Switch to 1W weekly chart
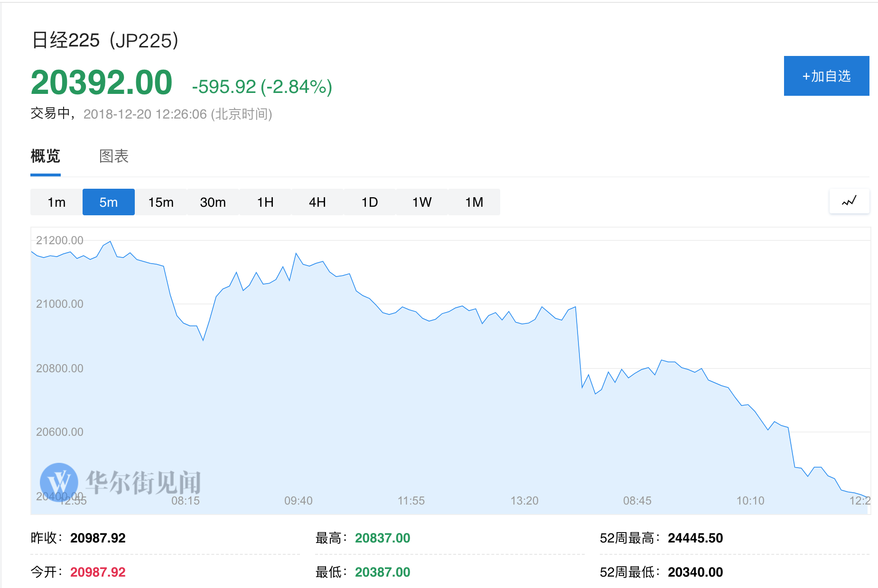 click(422, 202)
